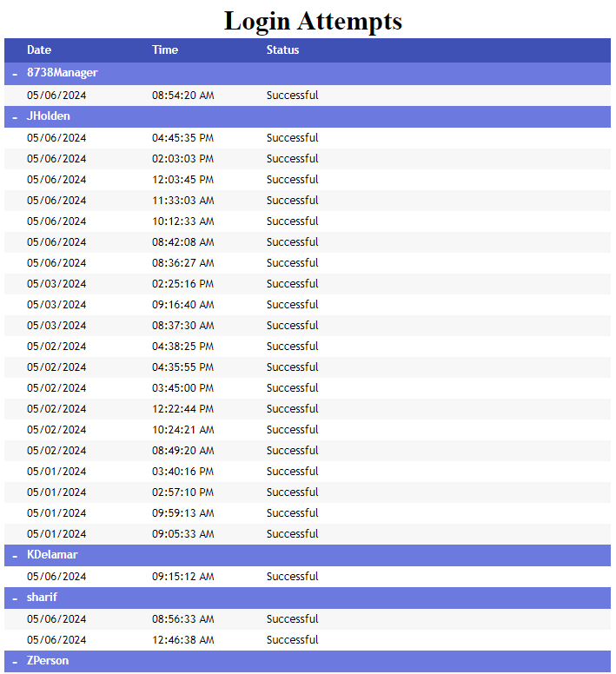Click the ZPerson group name label
The width and height of the screenshot is (616, 674).
[48, 661]
